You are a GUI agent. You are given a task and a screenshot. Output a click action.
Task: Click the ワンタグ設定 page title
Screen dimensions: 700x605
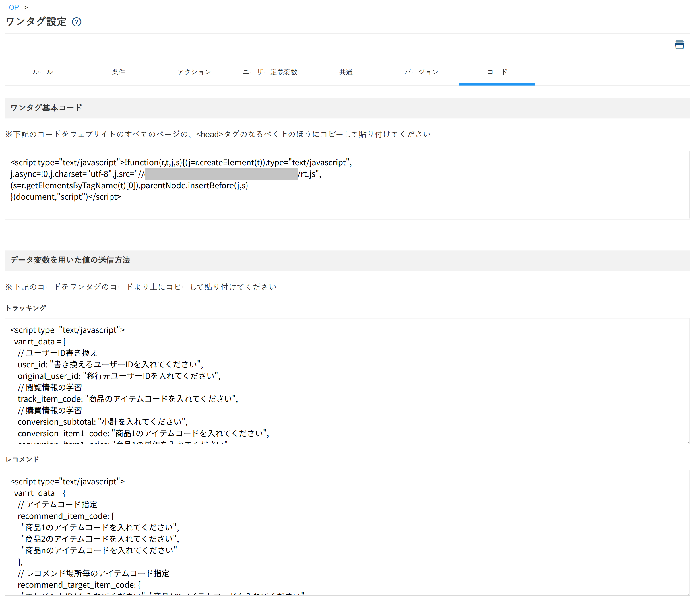click(x=36, y=22)
